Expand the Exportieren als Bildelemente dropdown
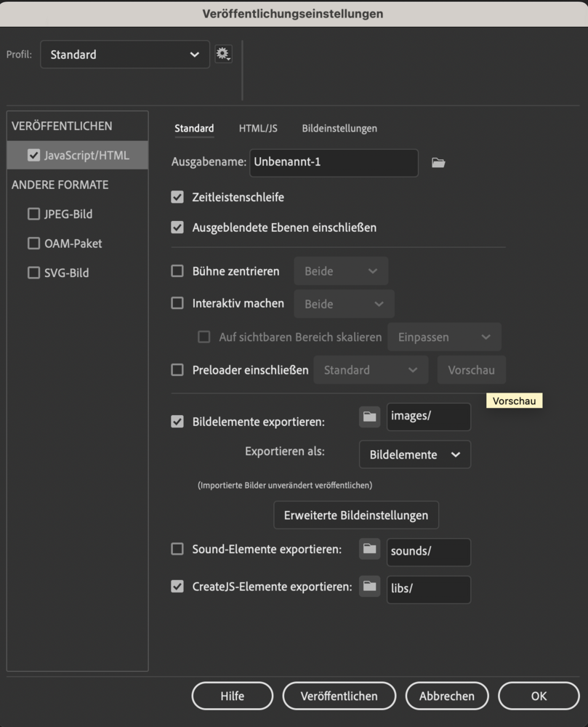 (414, 454)
